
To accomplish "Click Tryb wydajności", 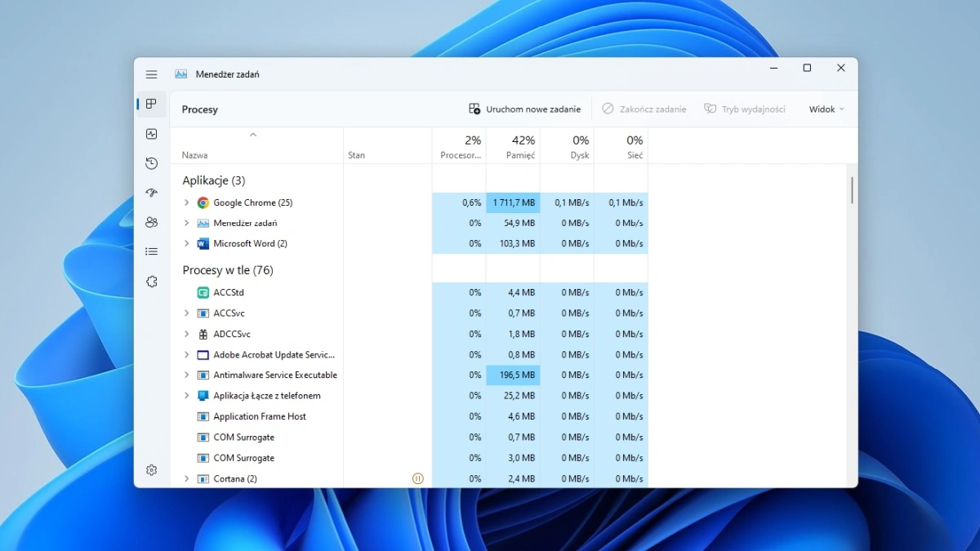I will coord(745,109).
